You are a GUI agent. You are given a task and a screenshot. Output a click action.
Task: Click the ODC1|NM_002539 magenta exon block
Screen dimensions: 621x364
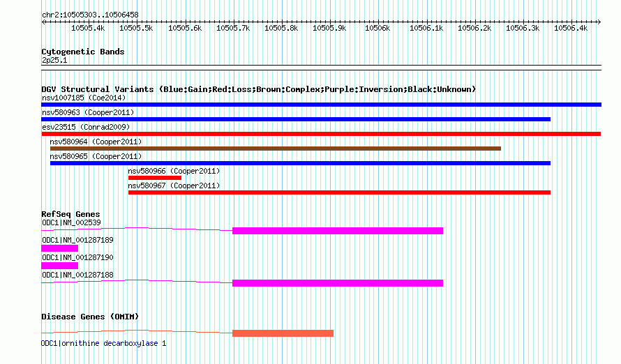coord(338,231)
